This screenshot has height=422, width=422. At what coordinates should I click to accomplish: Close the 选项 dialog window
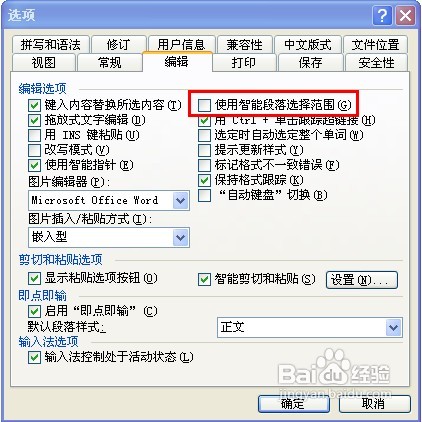coord(406,15)
